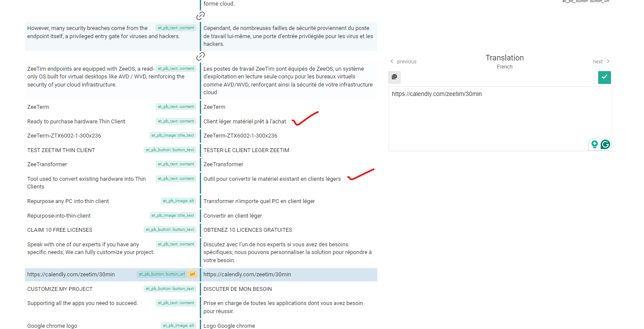Select source 'Repurpose-into-thin-client'
This screenshot has width=644, height=329.
pos(59,216)
